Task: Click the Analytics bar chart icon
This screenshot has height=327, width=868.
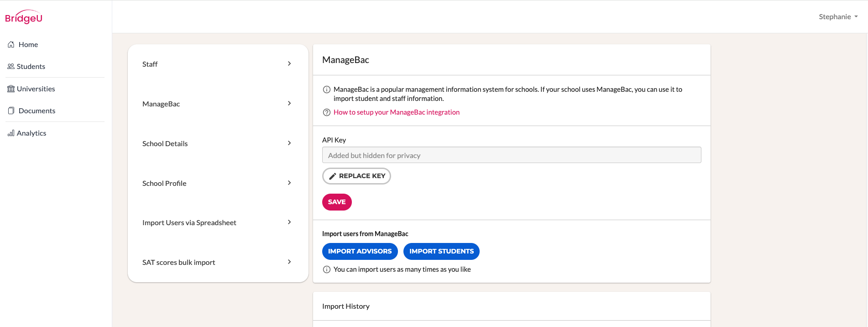Action: click(11, 133)
